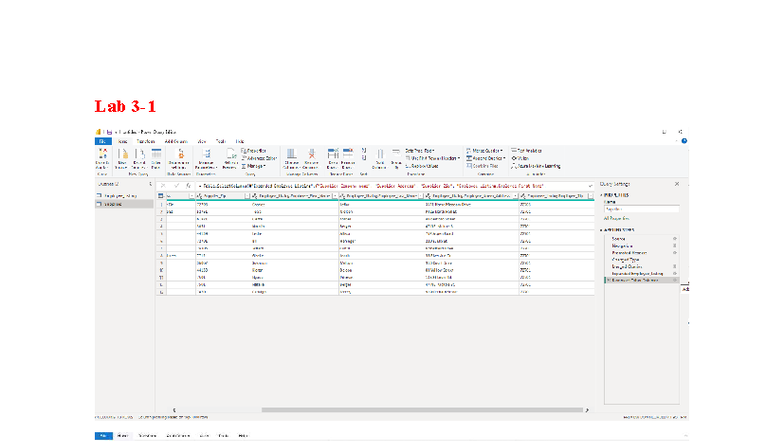Click the Refresh Preview icon

230,154
